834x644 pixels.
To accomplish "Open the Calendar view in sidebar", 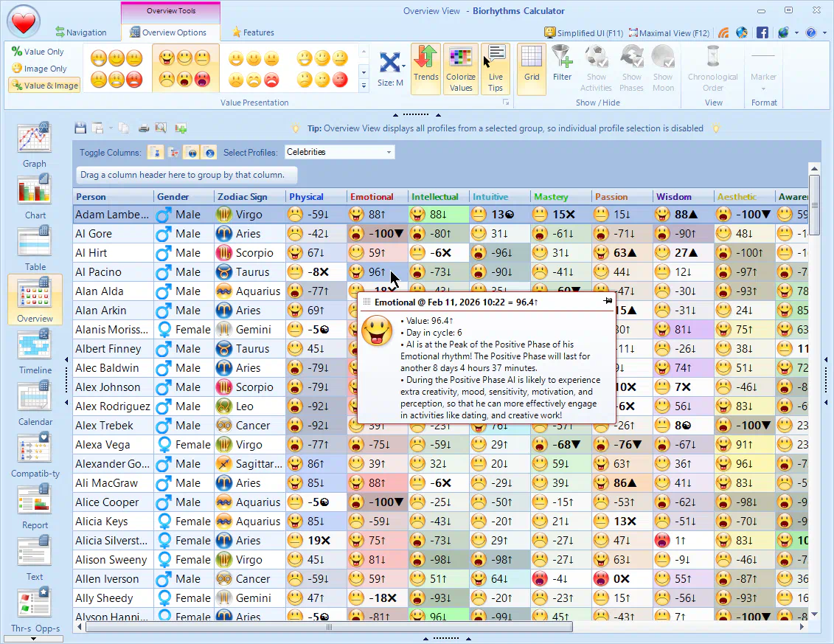I will click(x=34, y=402).
